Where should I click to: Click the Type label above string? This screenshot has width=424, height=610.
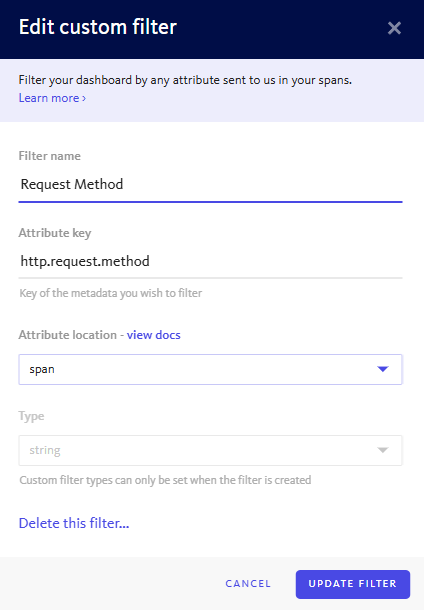click(x=32, y=416)
